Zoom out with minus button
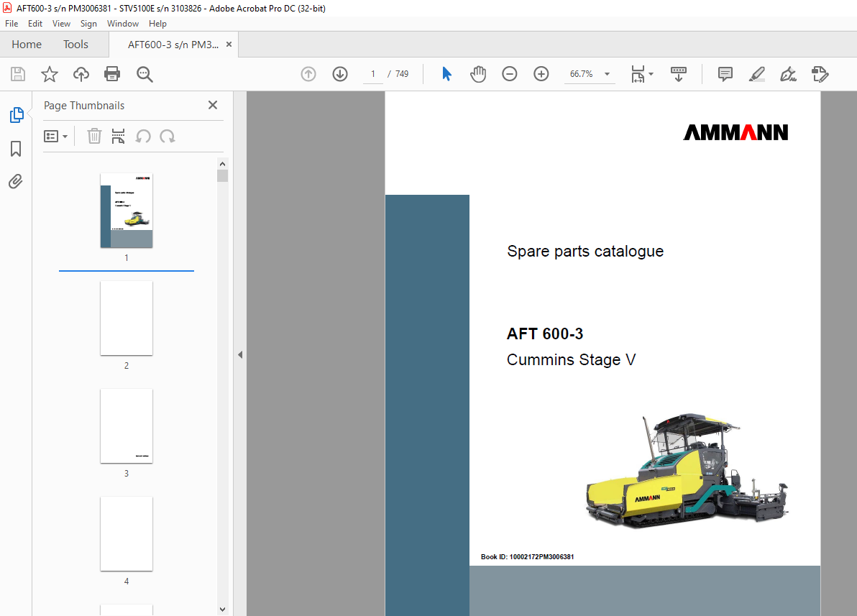Image resolution: width=857 pixels, height=616 pixels. point(510,74)
